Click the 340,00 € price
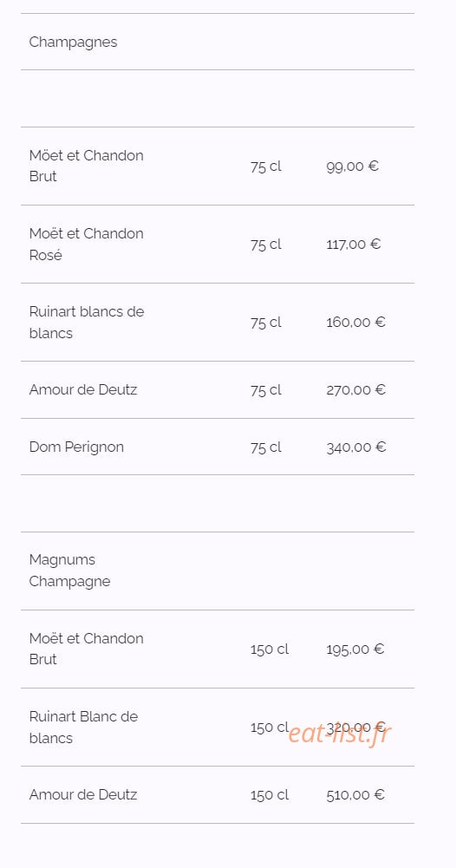 point(355,447)
